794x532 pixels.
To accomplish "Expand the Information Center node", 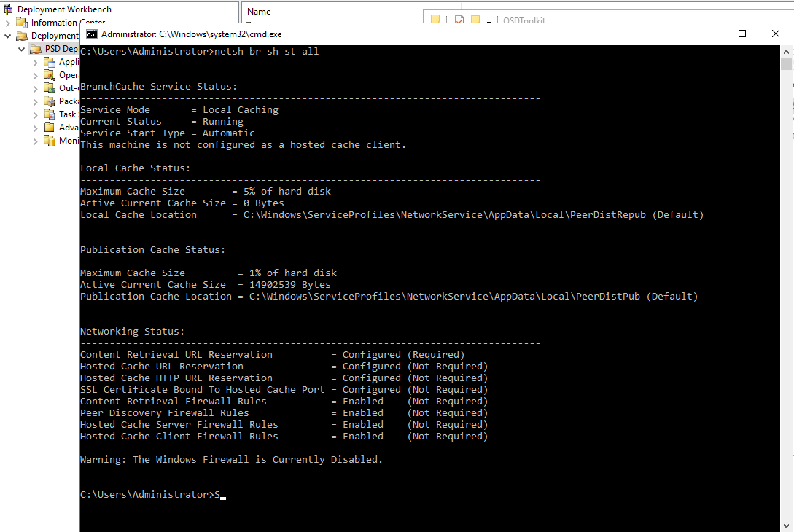I will pyautogui.click(x=7, y=23).
